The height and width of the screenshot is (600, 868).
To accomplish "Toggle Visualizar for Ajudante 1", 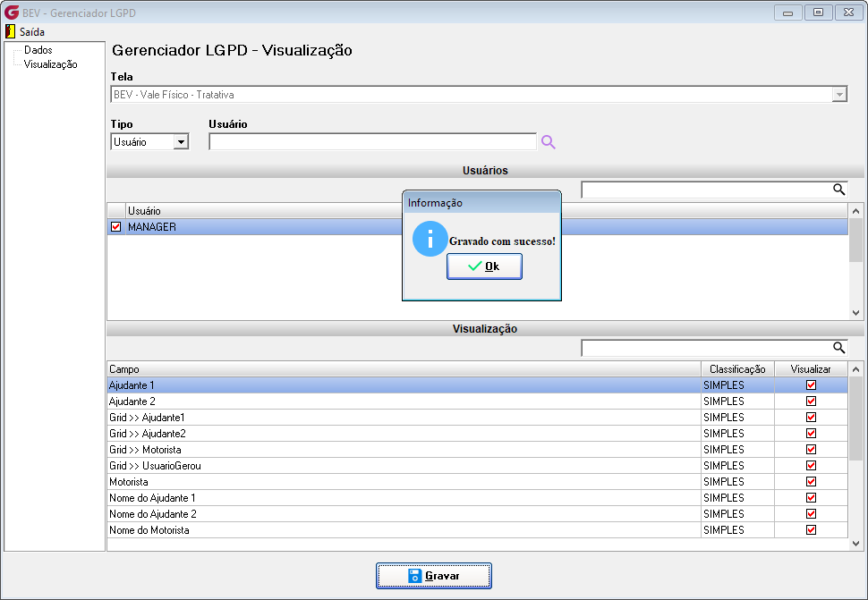I will point(811,385).
